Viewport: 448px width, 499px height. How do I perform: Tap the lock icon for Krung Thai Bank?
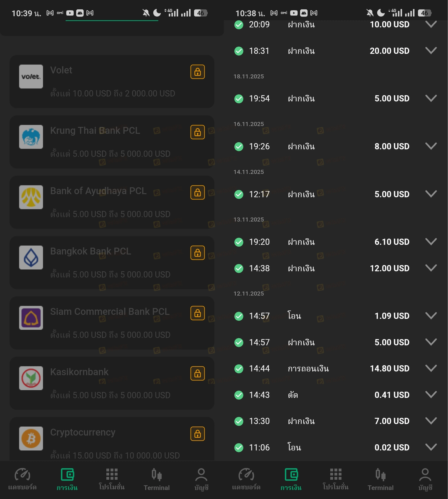click(197, 132)
